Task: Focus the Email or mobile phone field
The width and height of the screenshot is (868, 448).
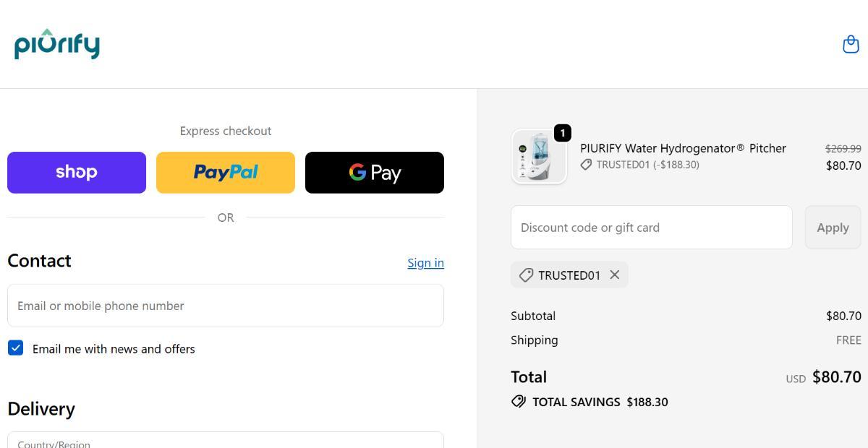Action: [226, 306]
